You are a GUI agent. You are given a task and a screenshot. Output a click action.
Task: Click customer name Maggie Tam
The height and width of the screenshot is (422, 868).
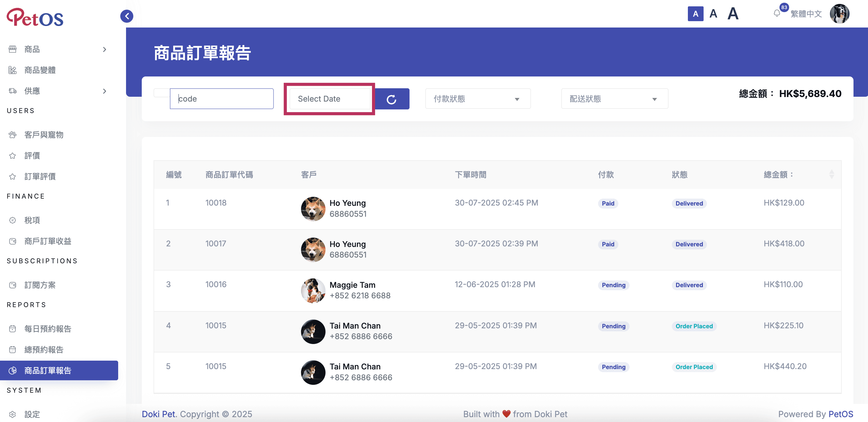click(x=352, y=285)
